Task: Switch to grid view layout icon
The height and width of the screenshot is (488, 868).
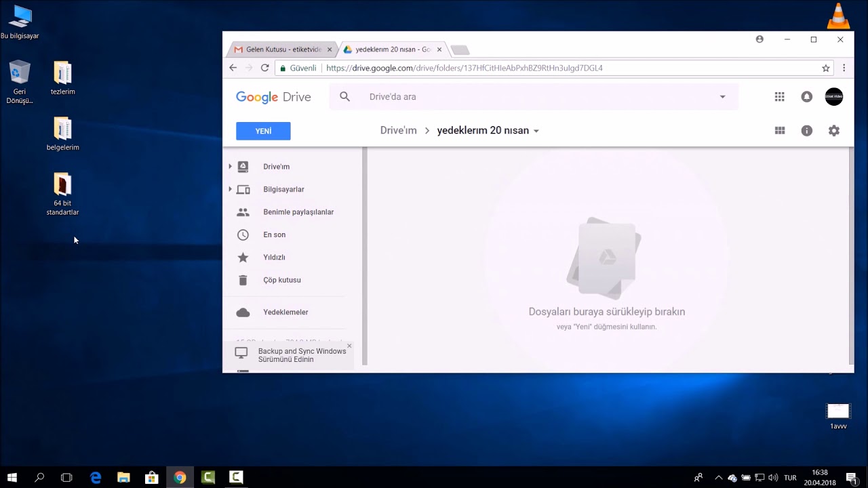Action: tap(780, 131)
